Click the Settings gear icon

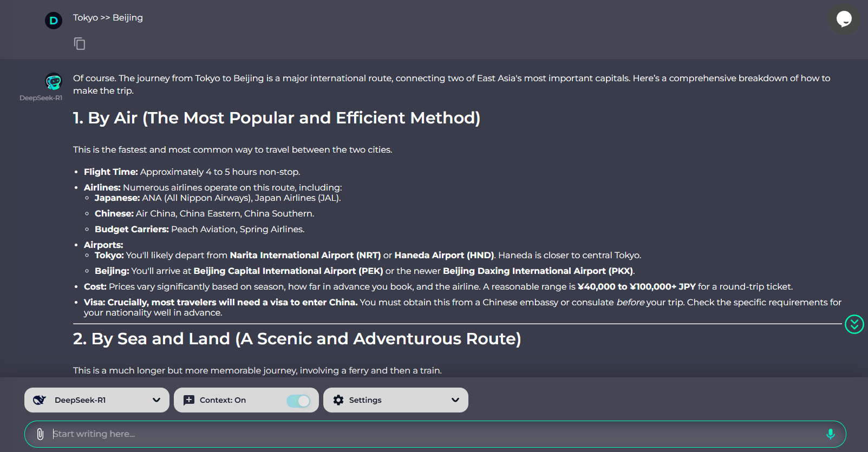pos(338,400)
